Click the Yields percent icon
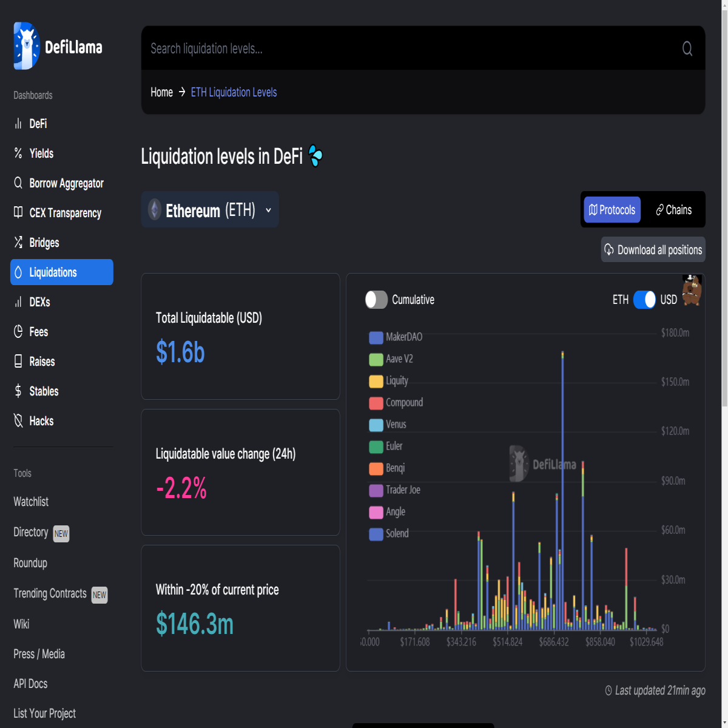Screen dimensions: 728x728 (18, 153)
